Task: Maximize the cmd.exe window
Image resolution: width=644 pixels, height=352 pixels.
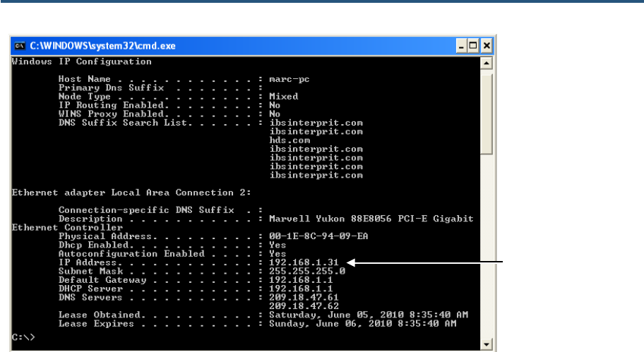Action: (473, 46)
